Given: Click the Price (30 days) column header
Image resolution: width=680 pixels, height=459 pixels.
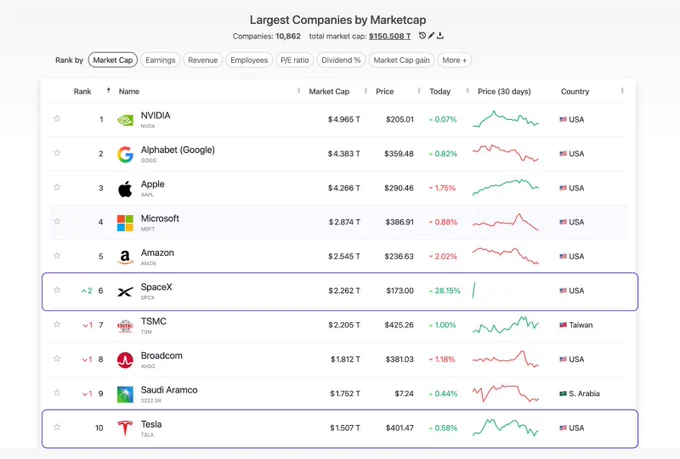Looking at the screenshot, I should (x=504, y=91).
